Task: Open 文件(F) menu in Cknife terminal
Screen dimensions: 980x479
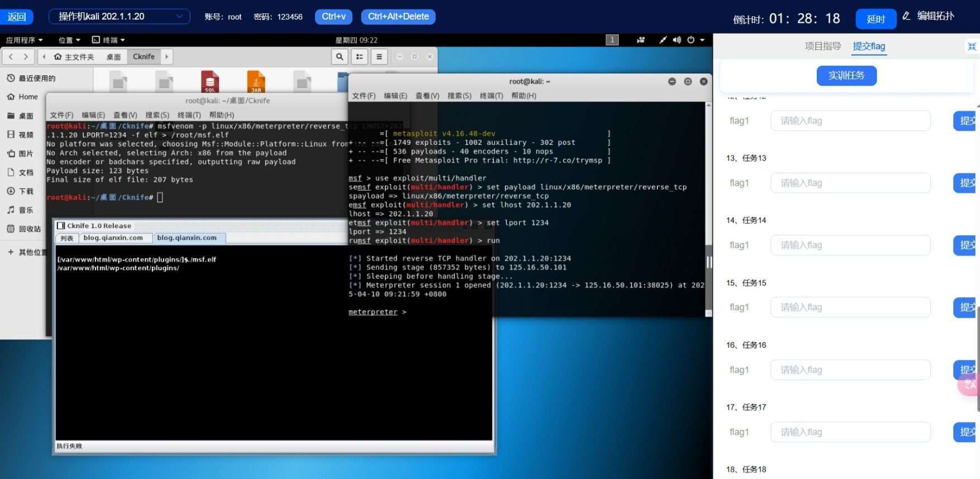Action: 62,115
